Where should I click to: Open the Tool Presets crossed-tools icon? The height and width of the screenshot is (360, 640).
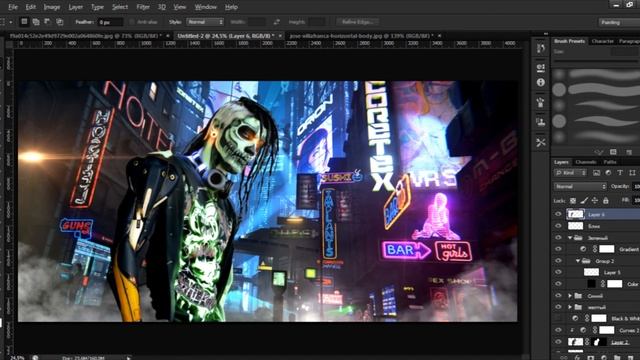[x=541, y=142]
